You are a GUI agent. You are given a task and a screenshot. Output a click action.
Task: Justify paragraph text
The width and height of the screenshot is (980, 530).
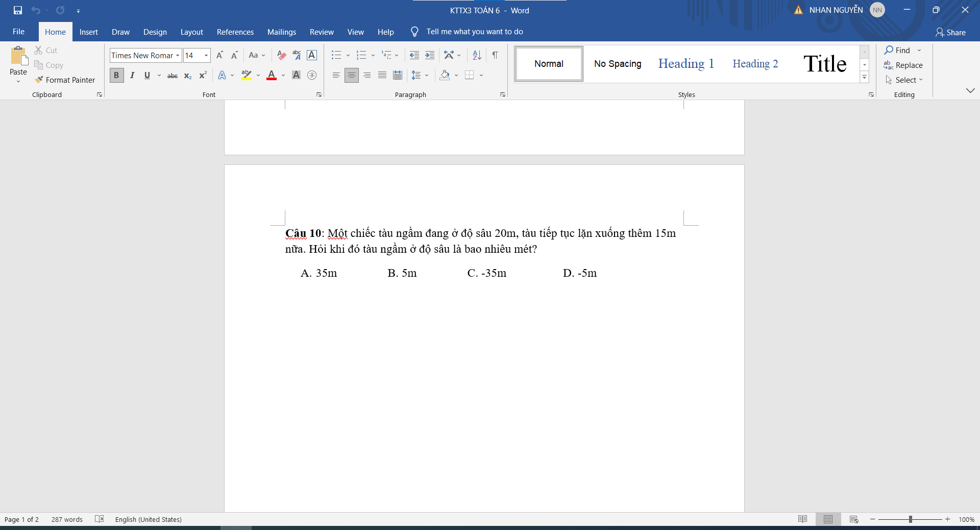[x=382, y=75]
